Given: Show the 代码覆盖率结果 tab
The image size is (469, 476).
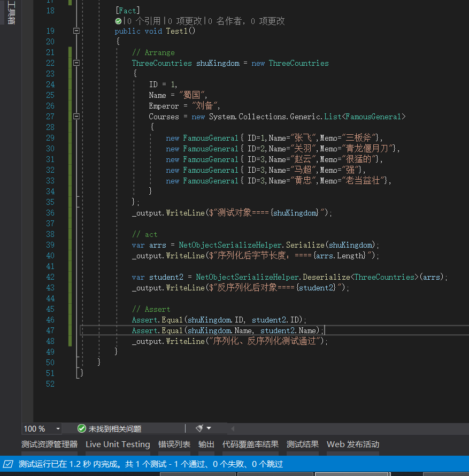Looking at the screenshot, I should [250, 444].
